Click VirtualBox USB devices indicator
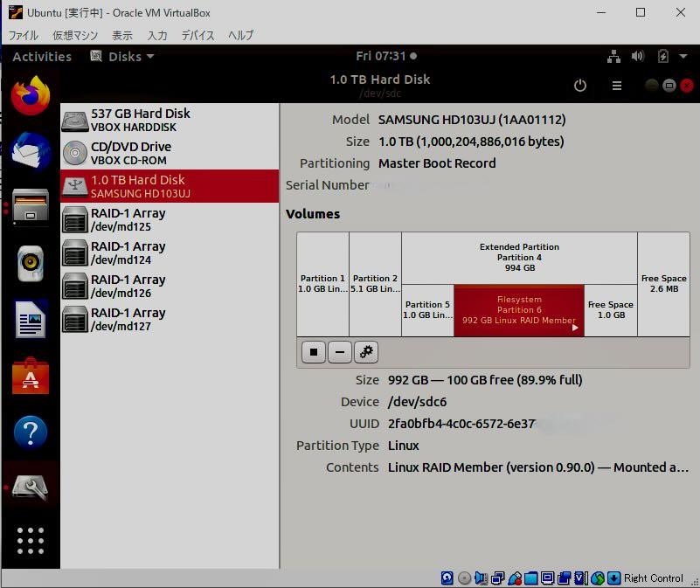This screenshot has width=700, height=588. 514,578
